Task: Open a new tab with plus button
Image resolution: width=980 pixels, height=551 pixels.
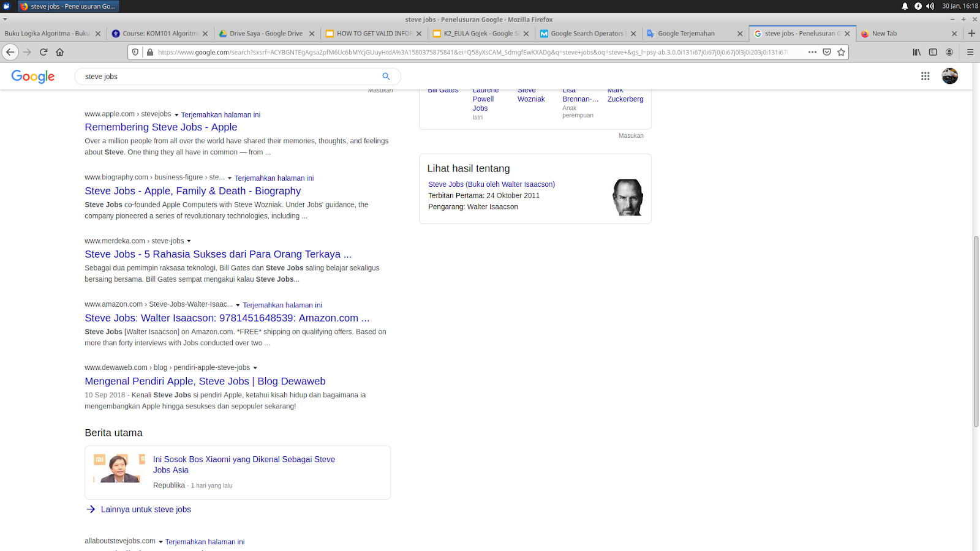Action: coord(971,33)
